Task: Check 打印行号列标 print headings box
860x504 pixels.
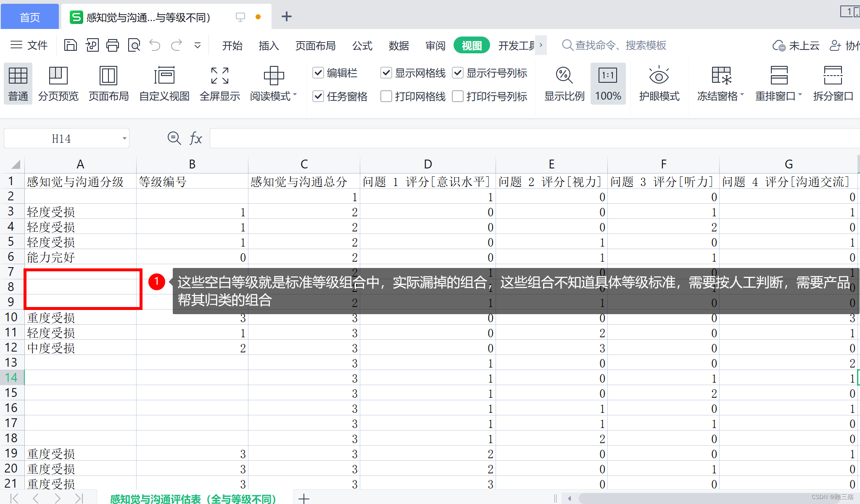Action: pyautogui.click(x=458, y=97)
